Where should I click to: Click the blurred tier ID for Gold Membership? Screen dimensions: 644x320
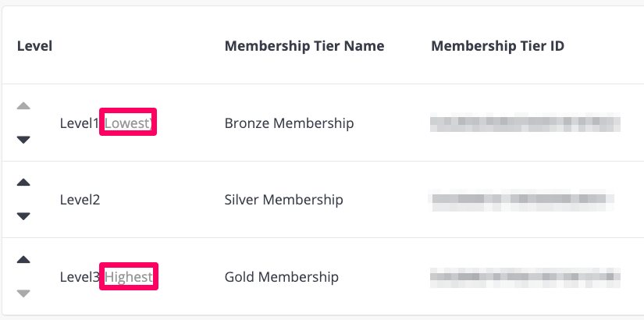[x=525, y=277]
